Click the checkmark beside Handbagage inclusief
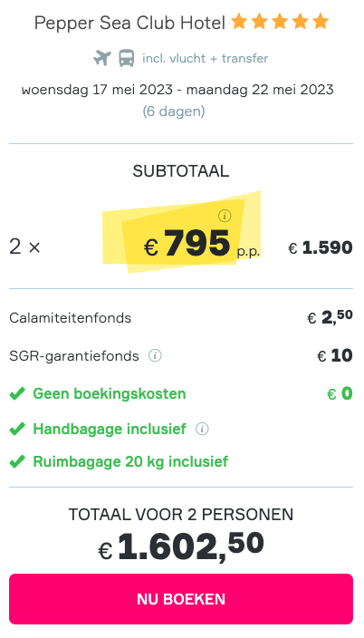 (17, 429)
